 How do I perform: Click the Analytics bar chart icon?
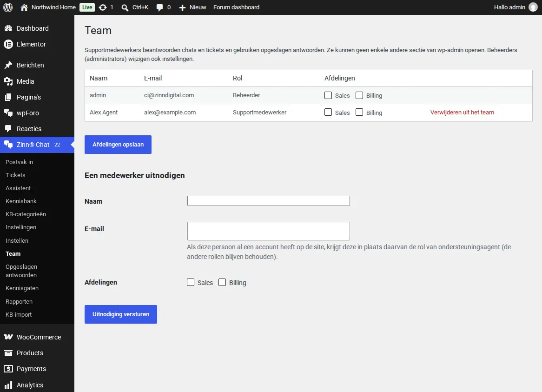point(8,385)
